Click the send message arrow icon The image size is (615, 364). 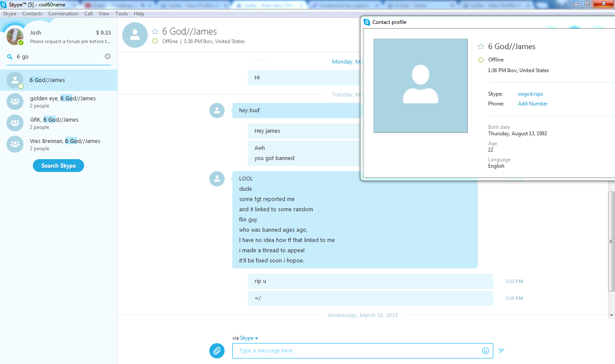point(501,351)
